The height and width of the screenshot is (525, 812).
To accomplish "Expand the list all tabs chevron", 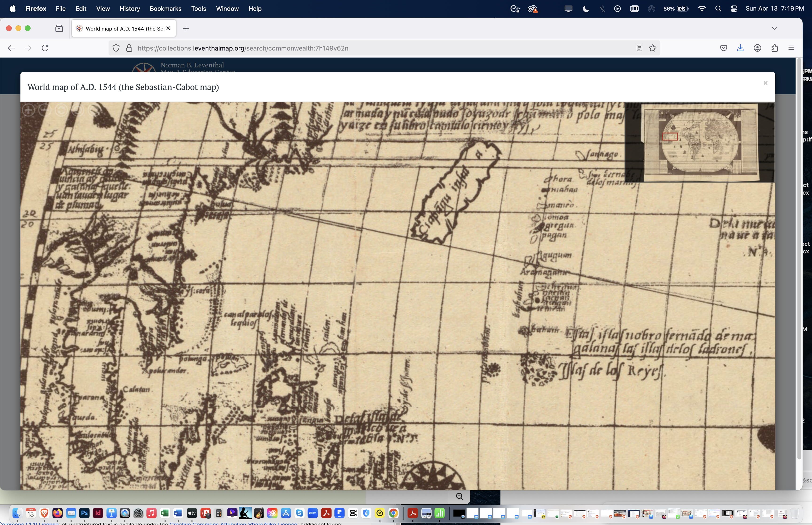I will tap(774, 28).
